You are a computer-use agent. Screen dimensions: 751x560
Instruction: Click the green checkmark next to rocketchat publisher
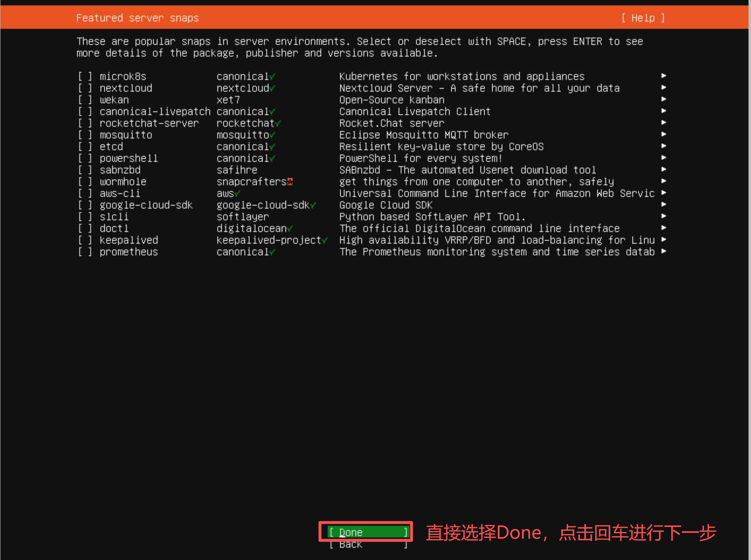click(x=278, y=123)
